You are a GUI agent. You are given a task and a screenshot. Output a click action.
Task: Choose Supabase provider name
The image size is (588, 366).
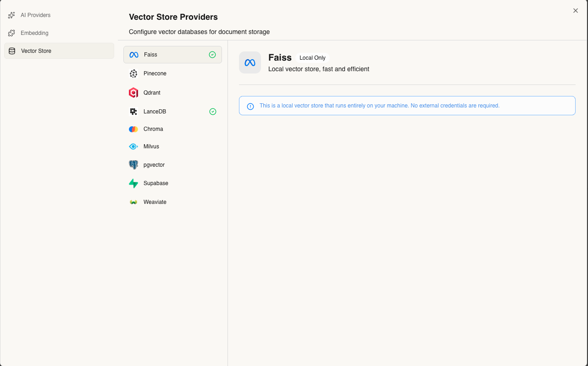click(156, 183)
